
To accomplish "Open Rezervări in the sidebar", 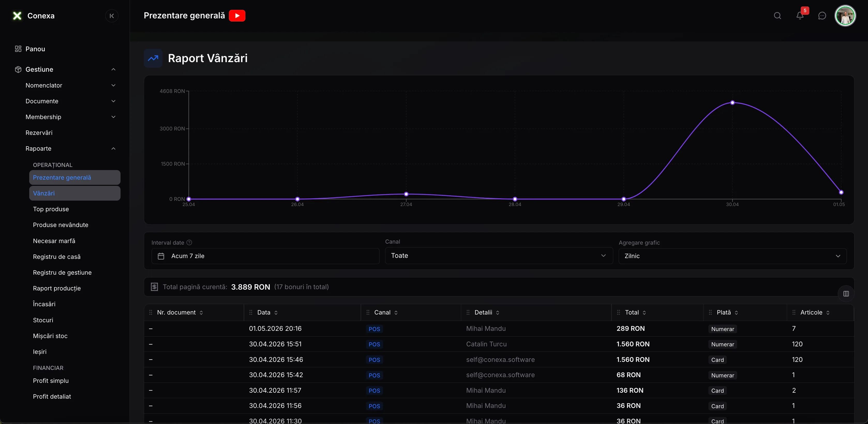I will tap(39, 133).
